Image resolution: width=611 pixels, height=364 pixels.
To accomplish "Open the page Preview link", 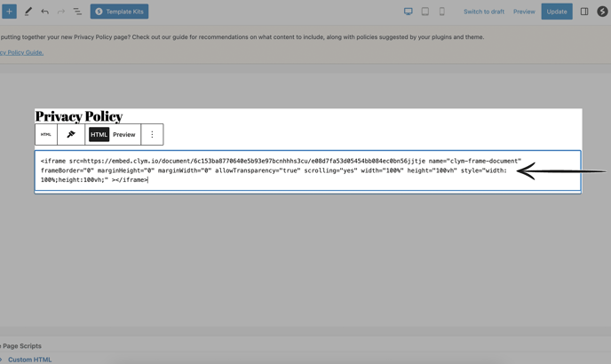I will pyautogui.click(x=524, y=12).
